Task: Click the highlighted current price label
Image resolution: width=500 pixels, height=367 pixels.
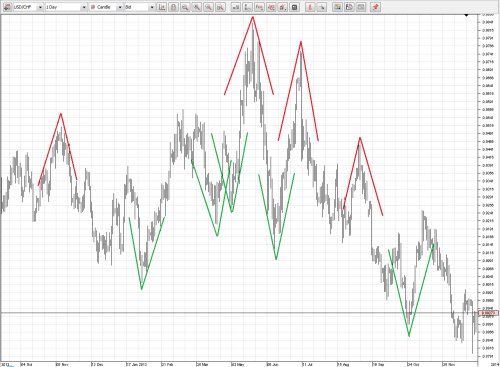Action: pyautogui.click(x=488, y=313)
